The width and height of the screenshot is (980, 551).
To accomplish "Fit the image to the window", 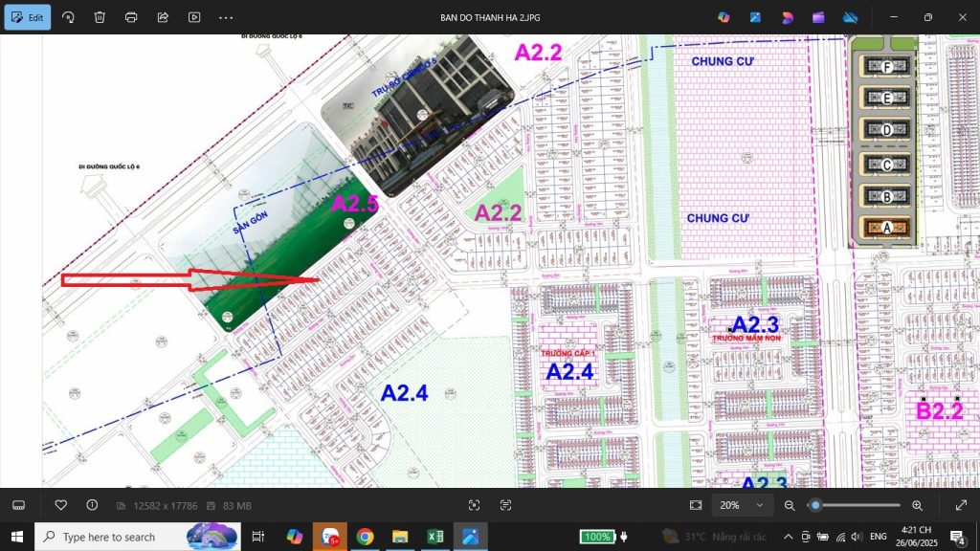I will pos(696,505).
